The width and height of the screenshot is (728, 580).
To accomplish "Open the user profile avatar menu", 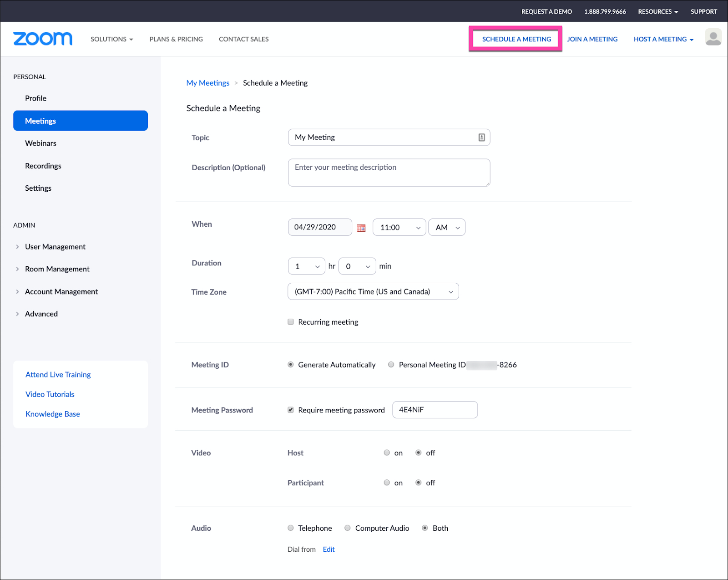I will [713, 37].
